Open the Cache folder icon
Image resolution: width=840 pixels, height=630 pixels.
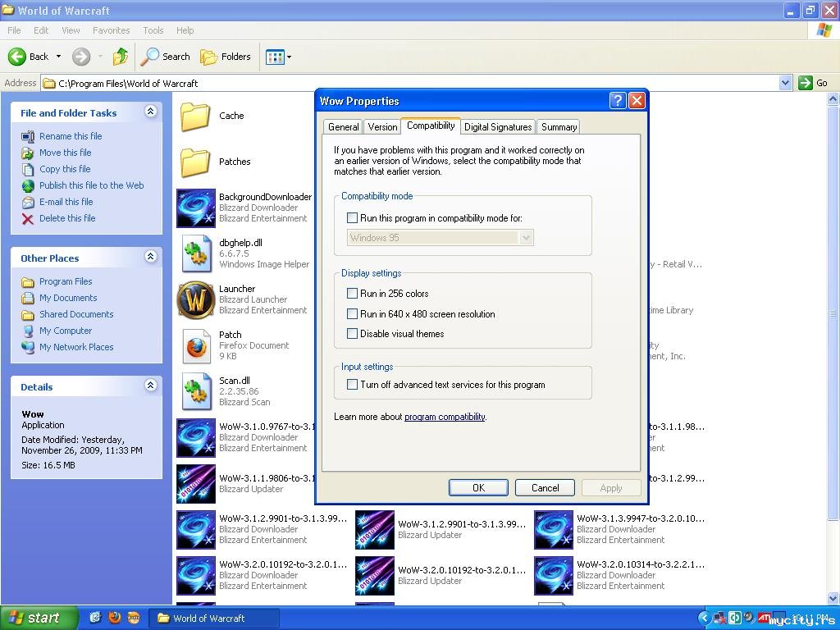click(195, 116)
